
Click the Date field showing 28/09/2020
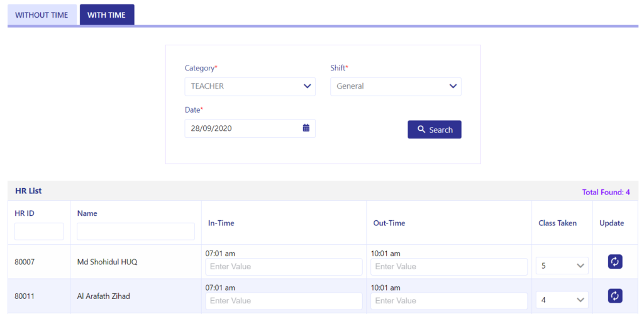tap(250, 128)
